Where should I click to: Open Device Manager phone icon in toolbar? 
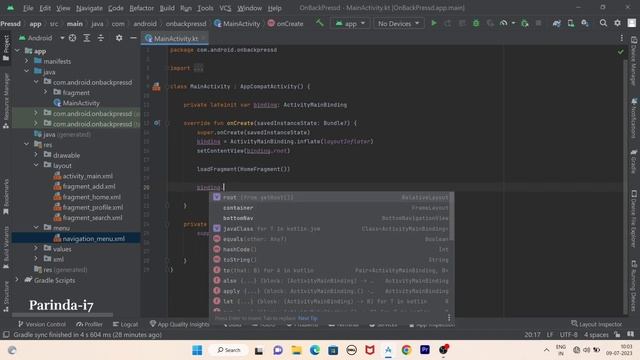point(571,23)
